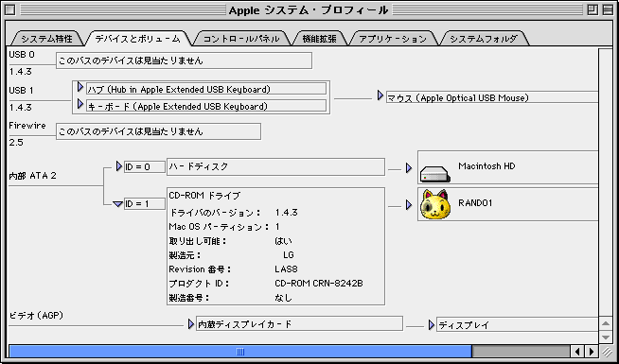Click the RAND01 cat face volume icon
The width and height of the screenshot is (619, 364).
435,204
